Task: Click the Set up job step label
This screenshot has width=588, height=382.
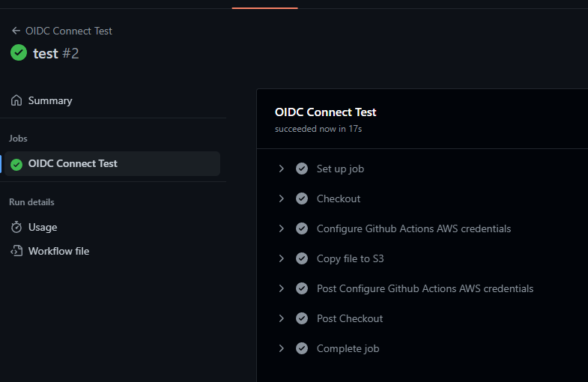Action: [340, 169]
